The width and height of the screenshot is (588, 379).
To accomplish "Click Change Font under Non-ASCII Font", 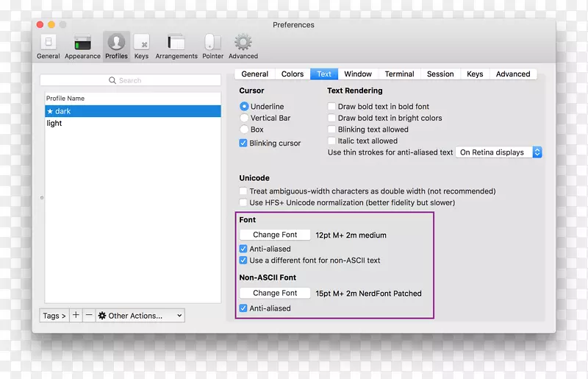I will point(275,293).
